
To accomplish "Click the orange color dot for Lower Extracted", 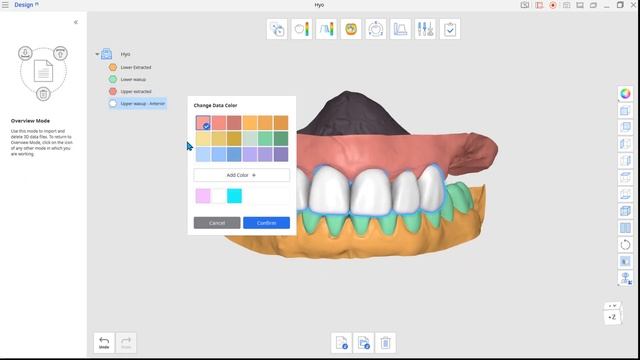I will [113, 67].
